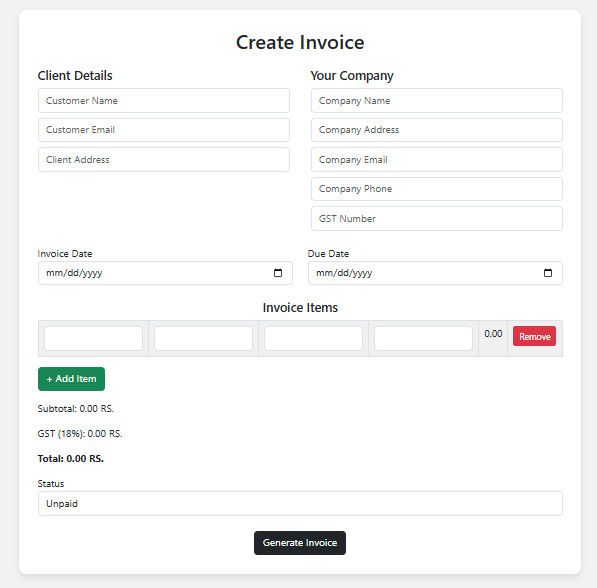Viewport: 597px width, 588px height.
Task: Add a new invoice item
Action: pyautogui.click(x=71, y=379)
